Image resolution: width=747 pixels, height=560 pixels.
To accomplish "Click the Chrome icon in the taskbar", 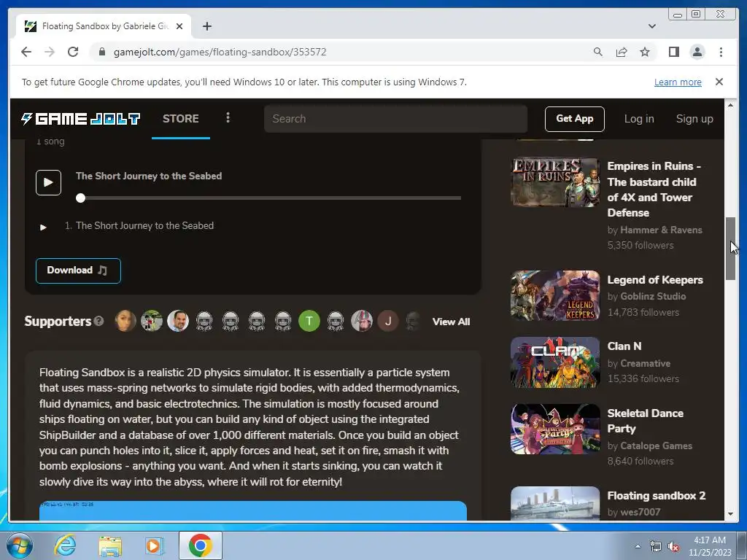I will click(x=200, y=545).
